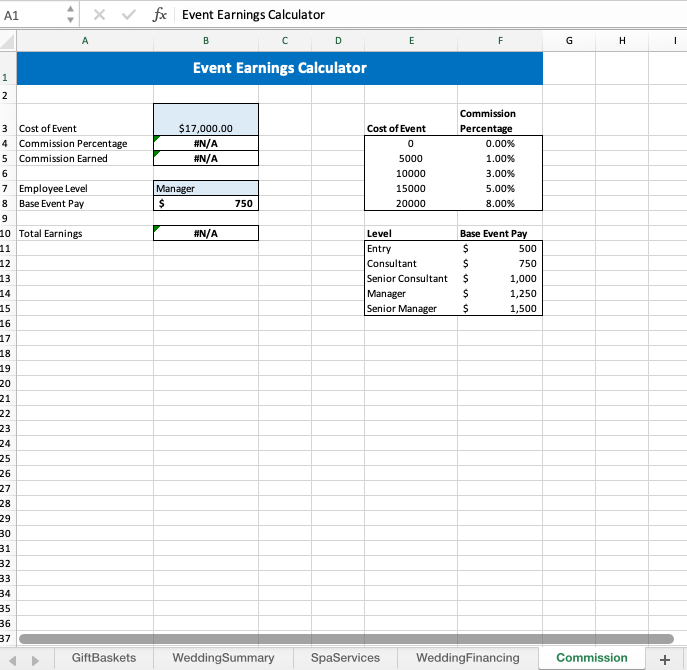Select column H header
687x670 pixels.
(x=622, y=41)
